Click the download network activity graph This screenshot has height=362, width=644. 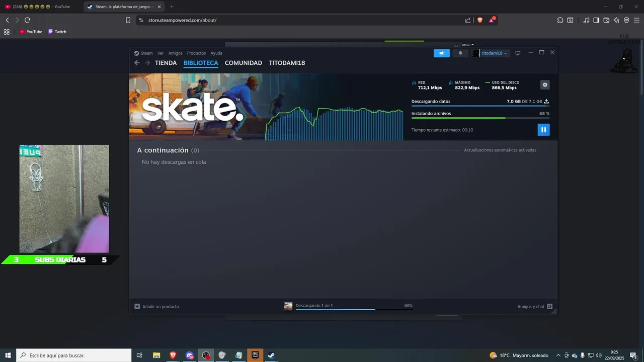[x=334, y=123]
